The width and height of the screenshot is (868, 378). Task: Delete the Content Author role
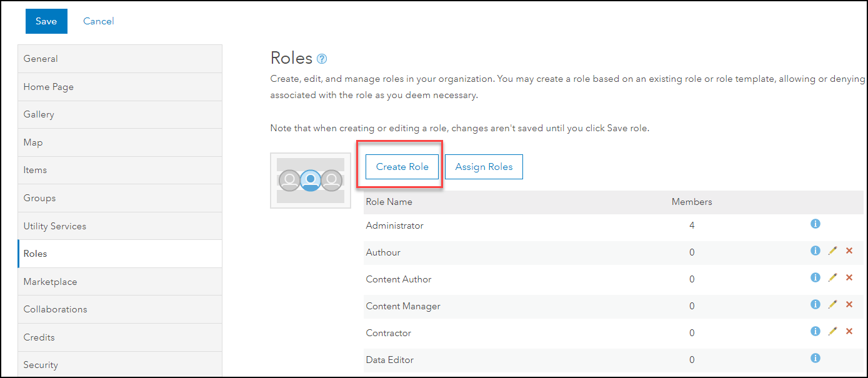click(849, 277)
